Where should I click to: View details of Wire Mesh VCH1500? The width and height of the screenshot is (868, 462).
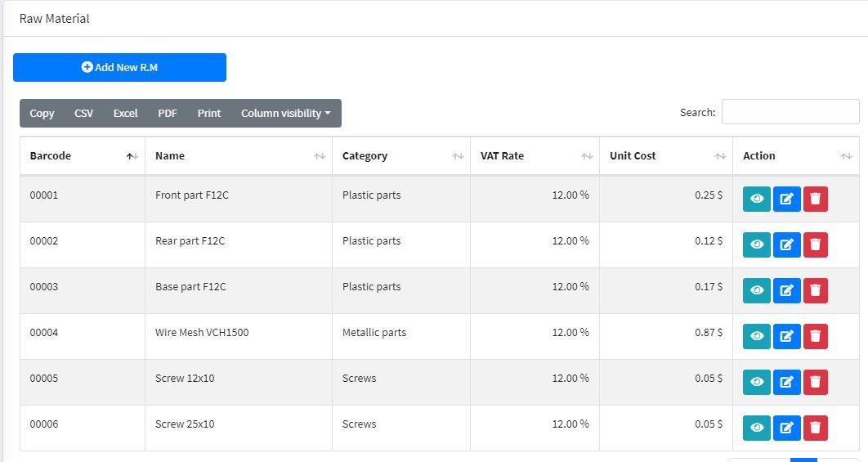coord(756,336)
